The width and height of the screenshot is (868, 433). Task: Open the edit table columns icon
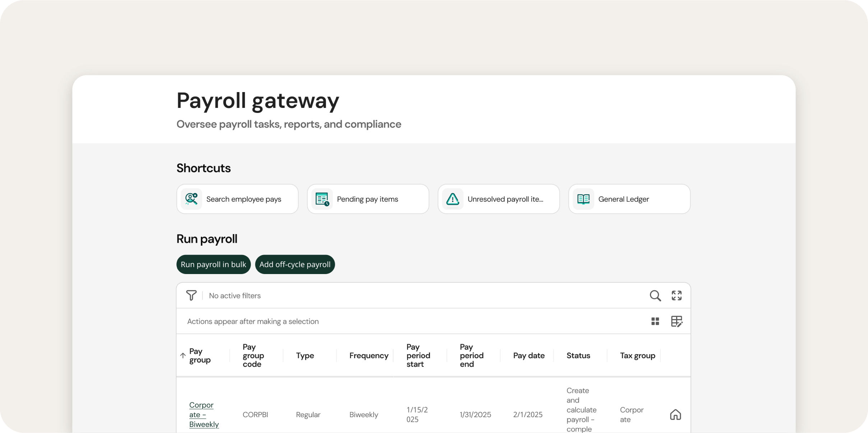pyautogui.click(x=677, y=321)
